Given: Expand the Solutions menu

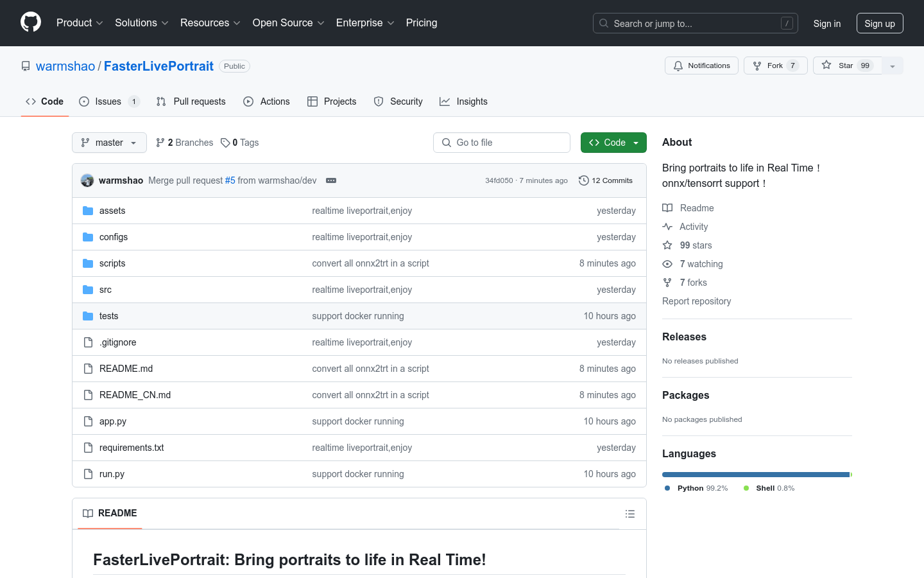Looking at the screenshot, I should (x=142, y=23).
